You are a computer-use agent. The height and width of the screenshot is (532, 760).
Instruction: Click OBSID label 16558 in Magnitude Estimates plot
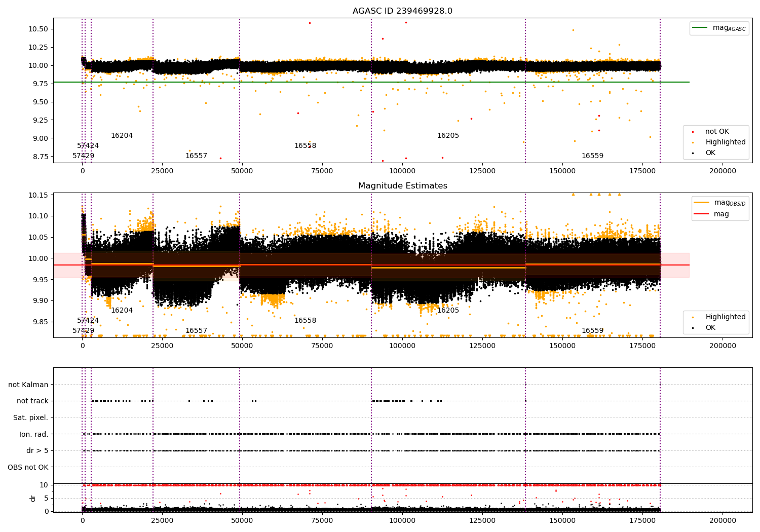coord(305,321)
